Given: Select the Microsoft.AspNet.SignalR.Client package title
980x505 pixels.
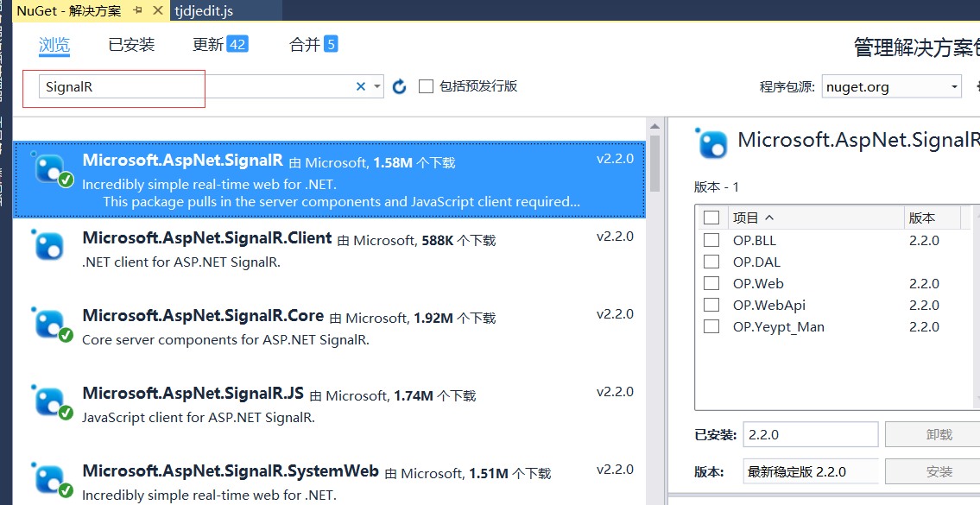Looking at the screenshot, I should click(x=207, y=238).
